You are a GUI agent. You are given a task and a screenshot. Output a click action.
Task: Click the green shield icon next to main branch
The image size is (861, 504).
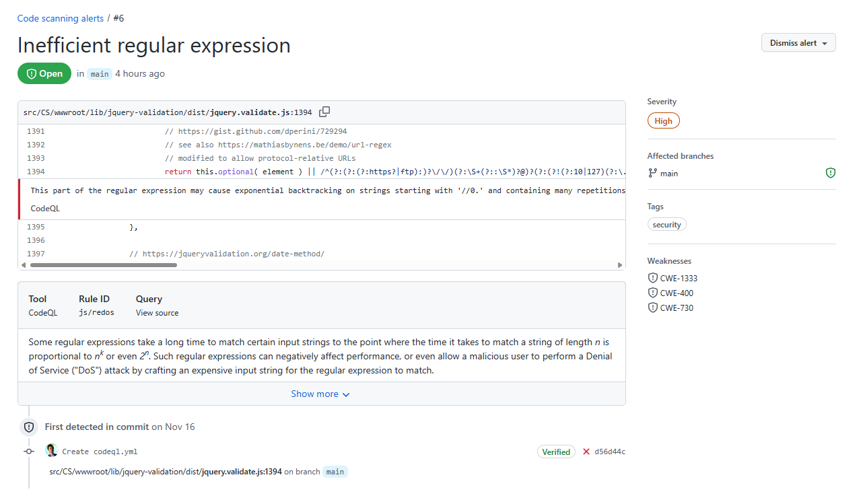tap(830, 172)
